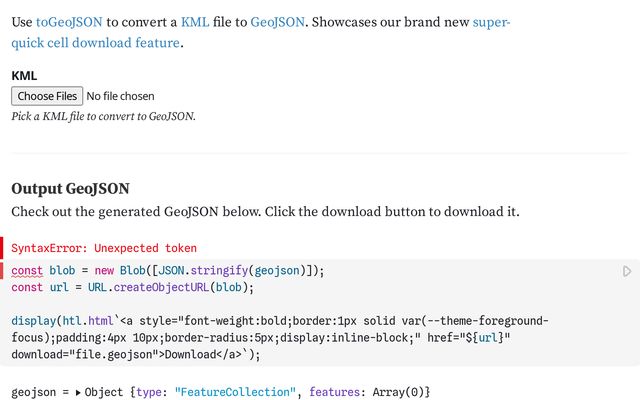Expand the geojson Object disclosure triangle

[78, 393]
